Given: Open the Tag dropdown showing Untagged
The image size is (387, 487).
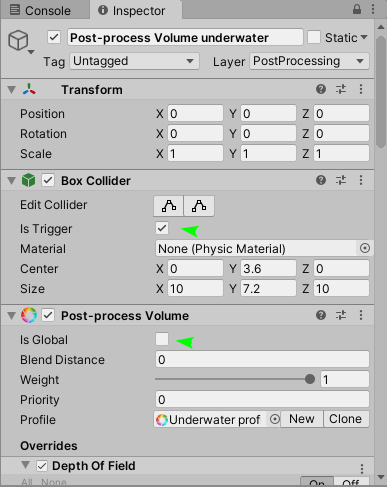Looking at the screenshot, I should pos(134,61).
